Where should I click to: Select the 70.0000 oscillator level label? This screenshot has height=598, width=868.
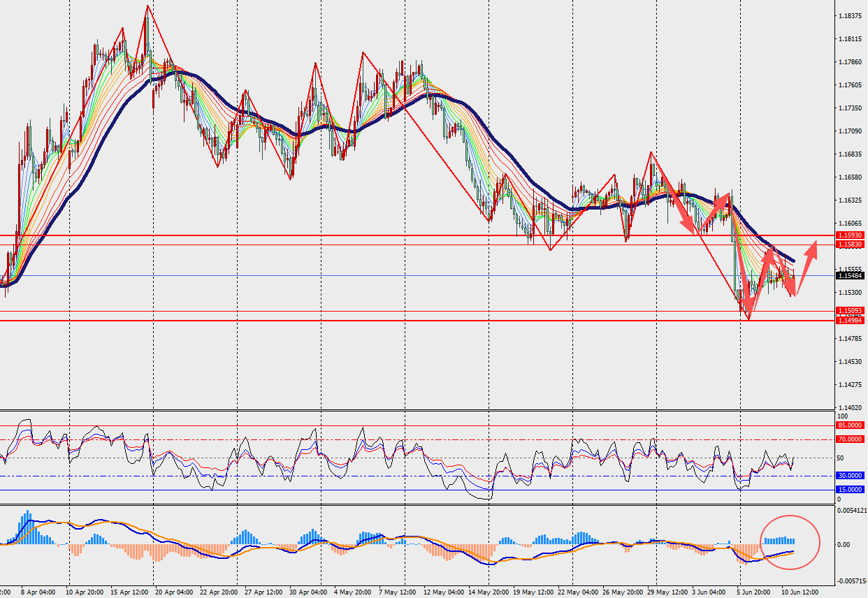coord(851,439)
